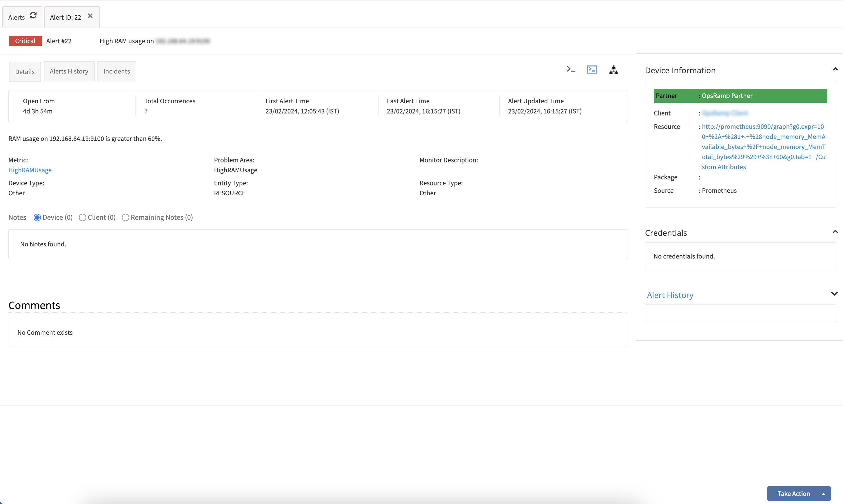This screenshot has height=504, width=843.
Task: Click the terminal/command line icon
Action: coord(571,70)
